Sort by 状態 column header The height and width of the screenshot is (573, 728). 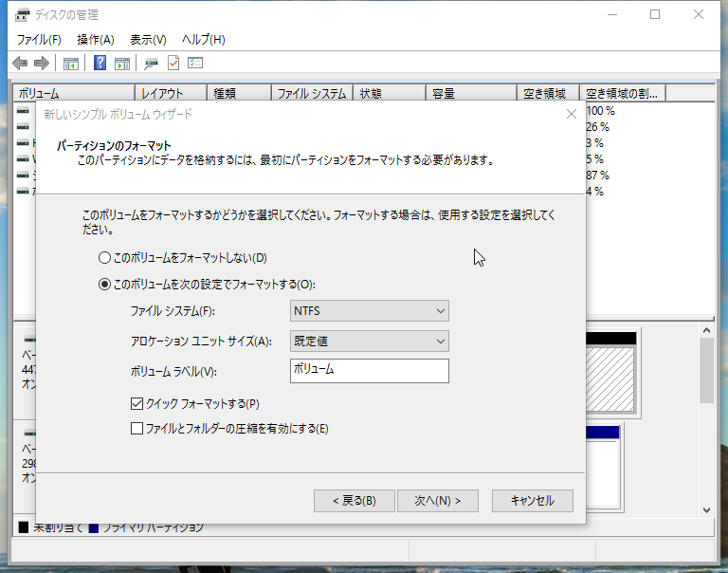tap(390, 93)
